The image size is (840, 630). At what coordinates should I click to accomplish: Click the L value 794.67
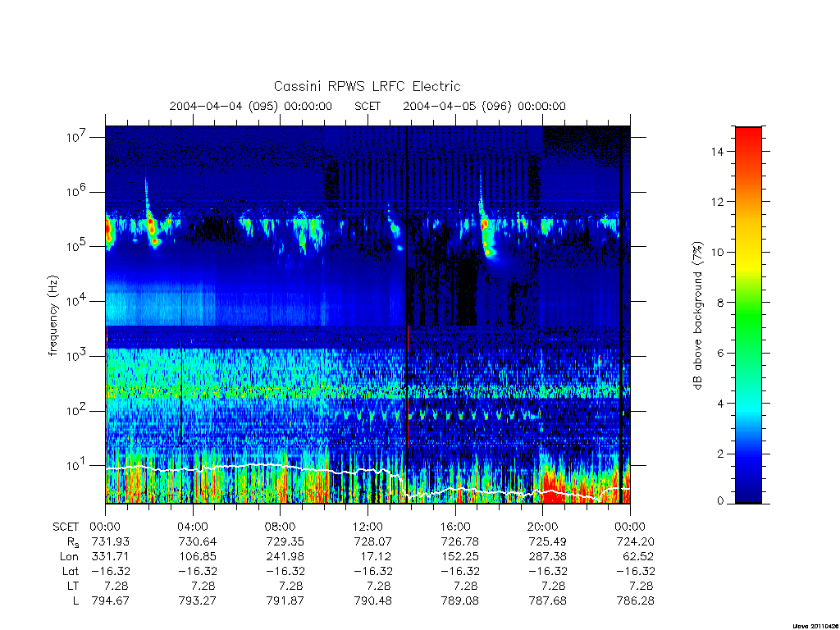(x=111, y=601)
